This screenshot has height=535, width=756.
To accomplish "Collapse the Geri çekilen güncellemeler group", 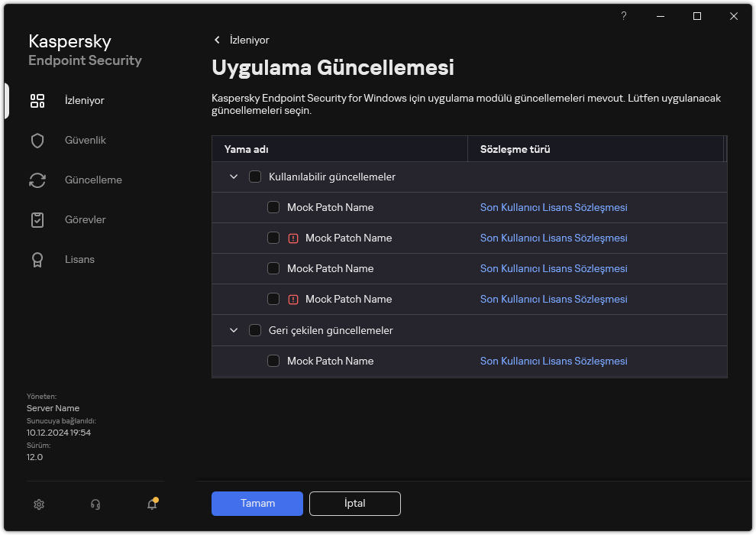I will 234,331.
